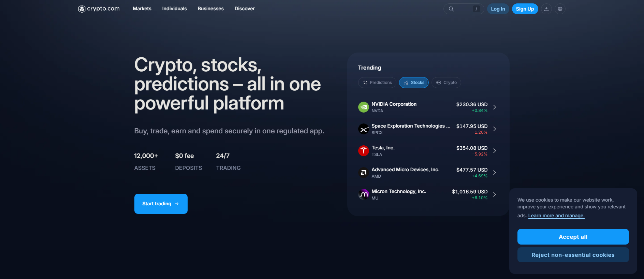Open the Discover menu
Image resolution: width=644 pixels, height=279 pixels.
(x=245, y=9)
